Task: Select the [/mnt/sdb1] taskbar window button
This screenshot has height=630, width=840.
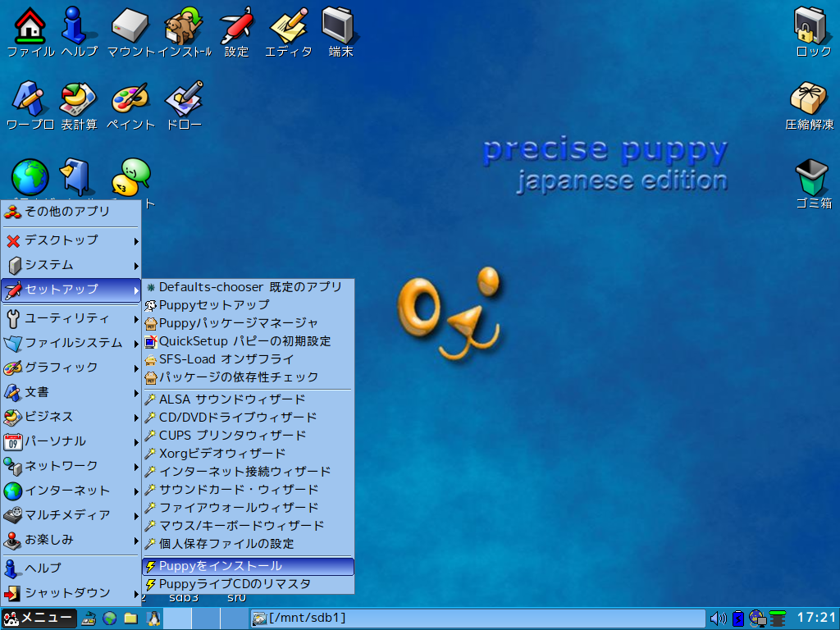Action: click(477, 619)
